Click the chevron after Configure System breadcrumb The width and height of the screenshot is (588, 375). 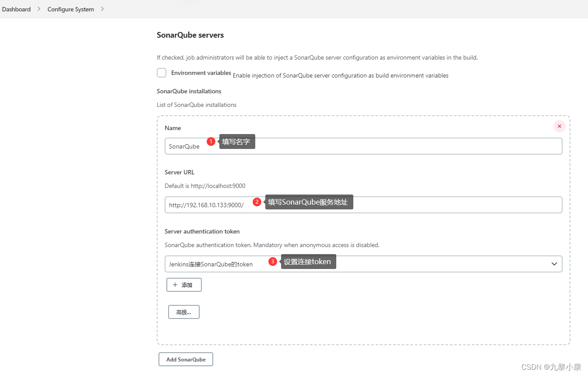pos(102,9)
